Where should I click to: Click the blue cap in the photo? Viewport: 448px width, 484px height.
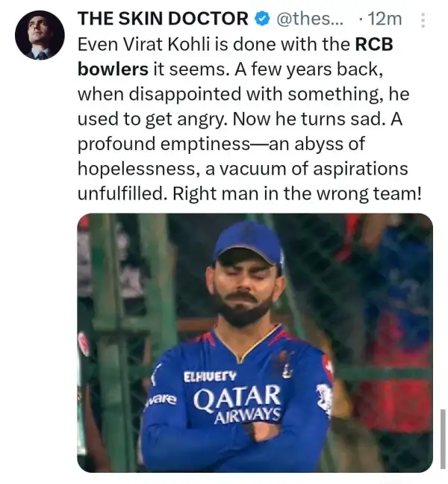[x=248, y=243]
